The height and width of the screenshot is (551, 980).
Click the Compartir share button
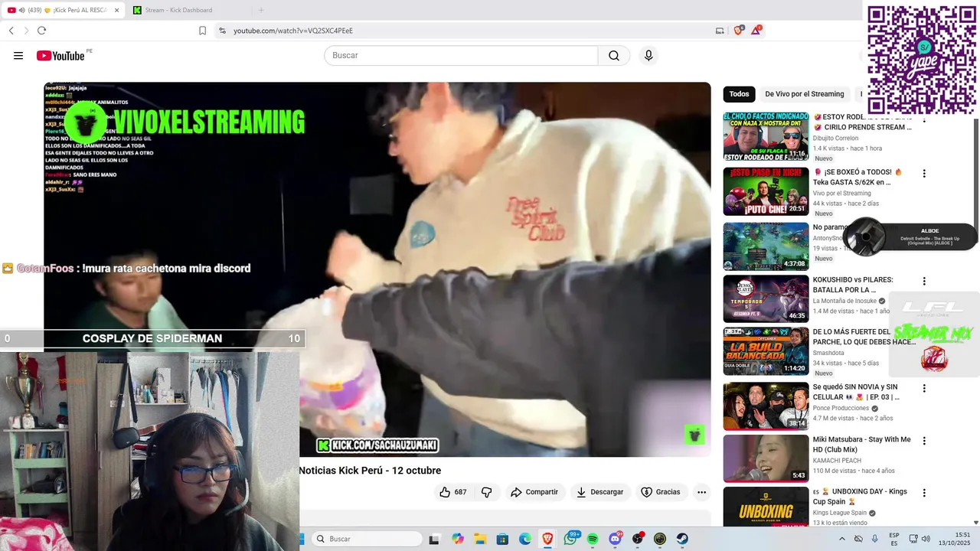tap(534, 492)
